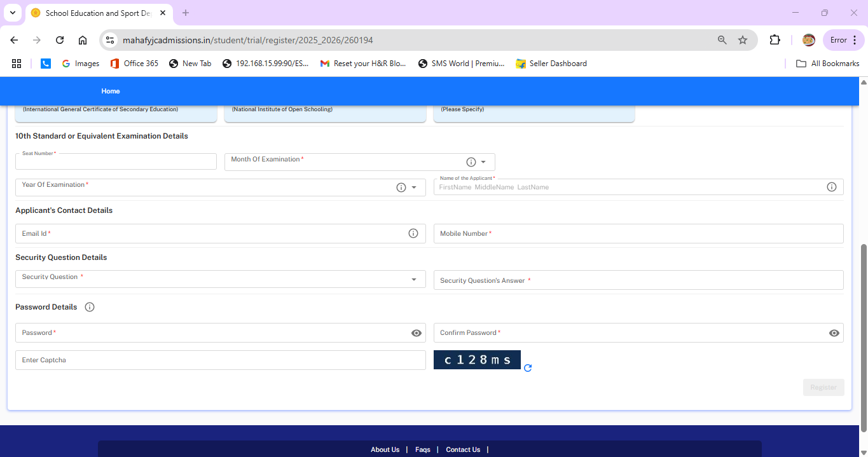The image size is (868, 457).
Task: Open the Office 365 bookmark
Action: [x=134, y=64]
